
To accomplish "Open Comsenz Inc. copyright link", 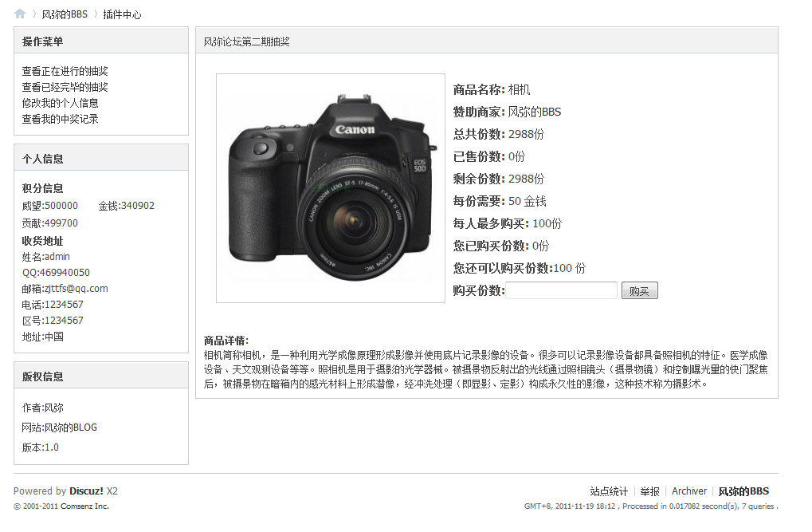I will point(84,506).
